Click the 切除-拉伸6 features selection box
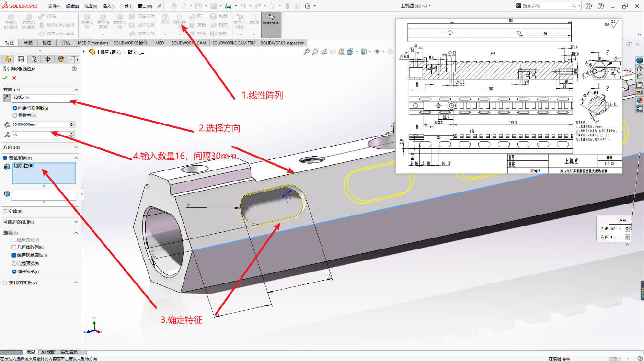This screenshot has width=644, height=362. 44,173
